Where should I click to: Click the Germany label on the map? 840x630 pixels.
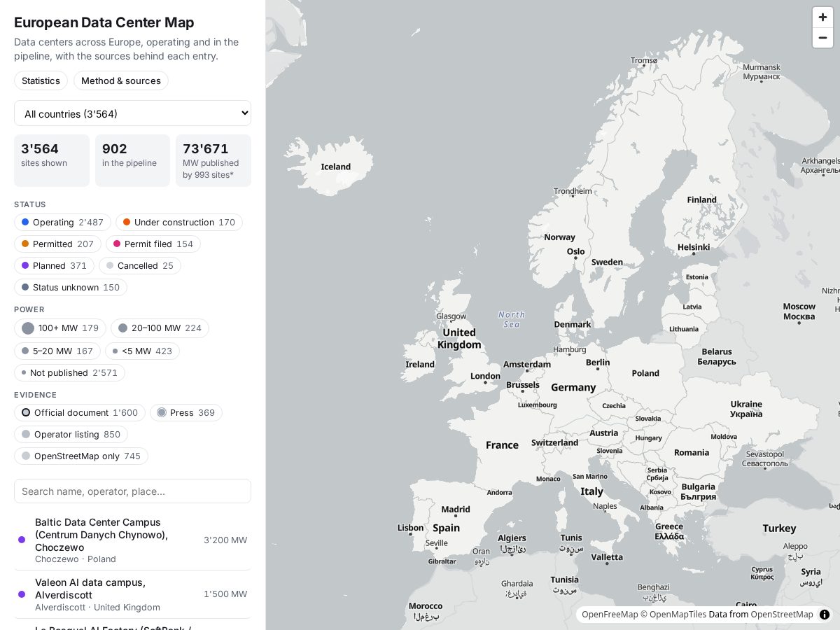click(x=573, y=388)
